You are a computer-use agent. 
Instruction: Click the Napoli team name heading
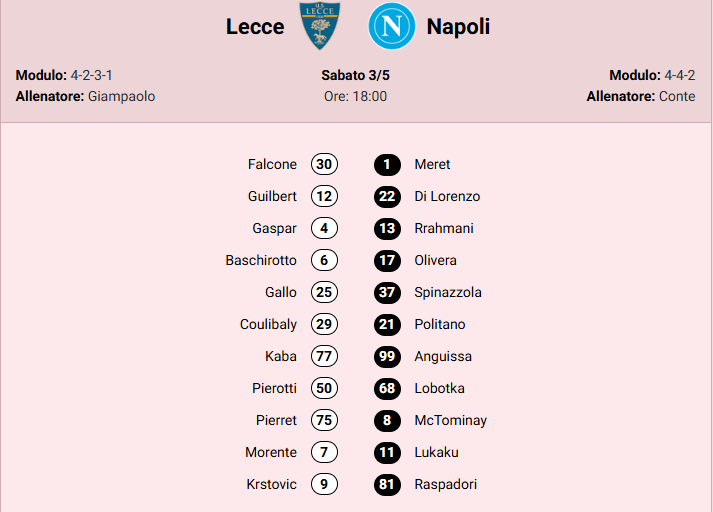[x=458, y=27]
